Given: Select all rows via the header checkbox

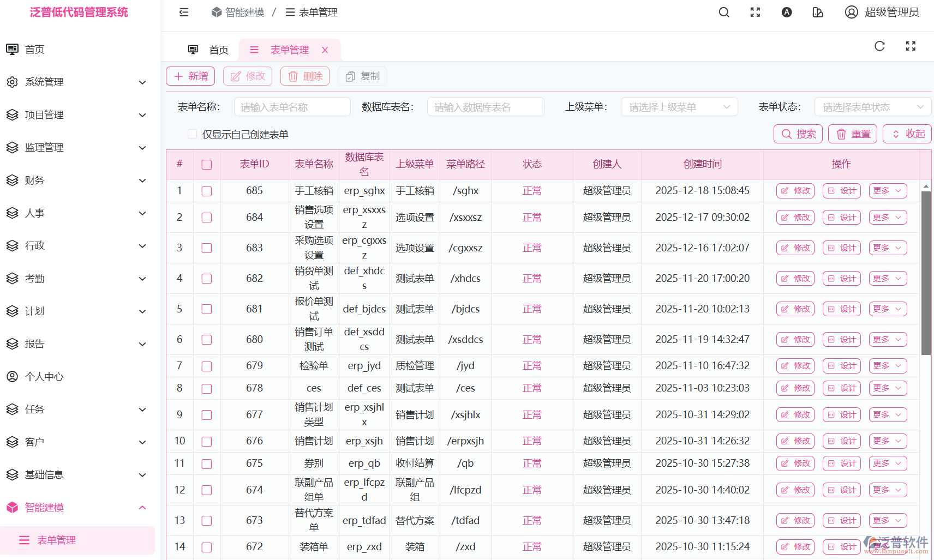Looking at the screenshot, I should (206, 164).
